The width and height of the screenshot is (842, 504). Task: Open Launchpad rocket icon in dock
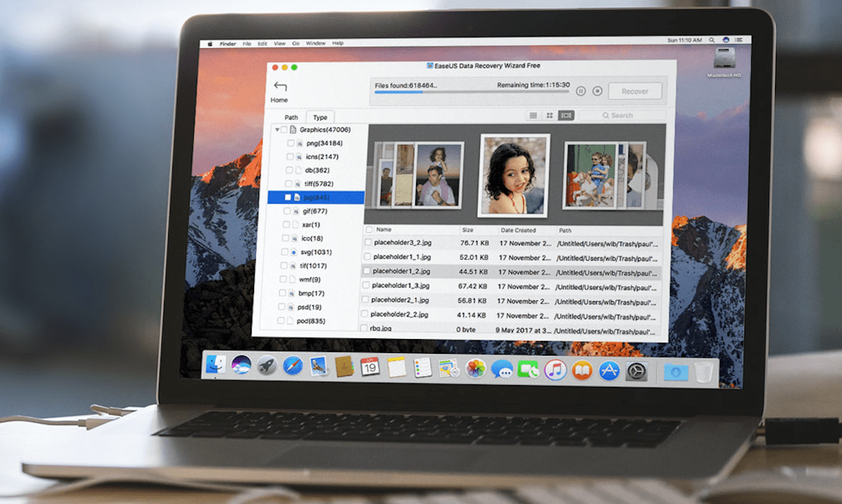pyautogui.click(x=266, y=365)
